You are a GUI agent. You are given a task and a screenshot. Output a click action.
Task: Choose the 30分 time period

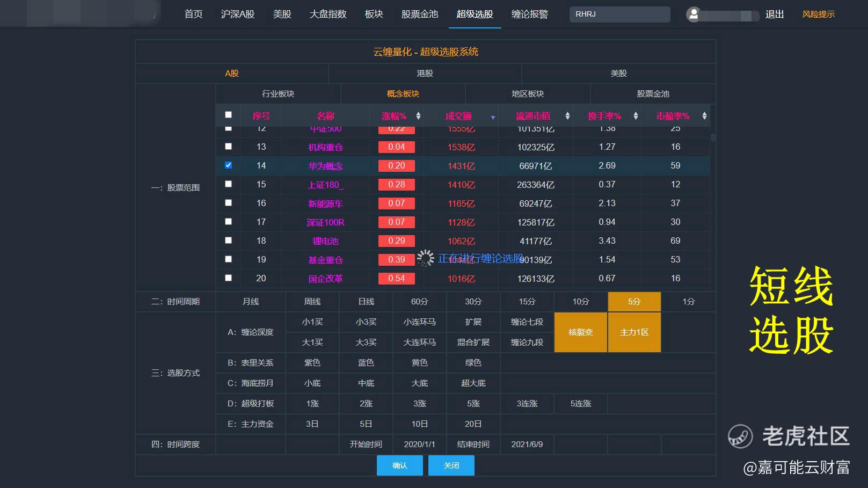[x=473, y=302]
